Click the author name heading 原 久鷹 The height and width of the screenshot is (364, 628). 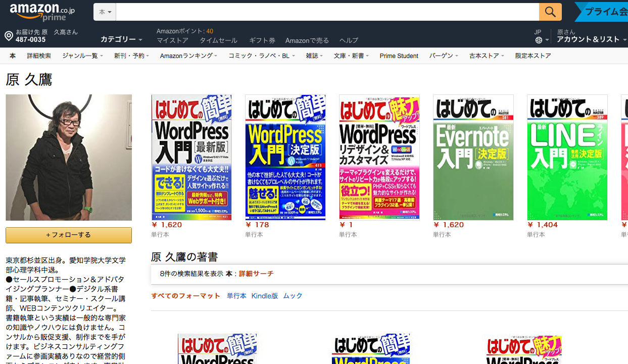coord(29,79)
